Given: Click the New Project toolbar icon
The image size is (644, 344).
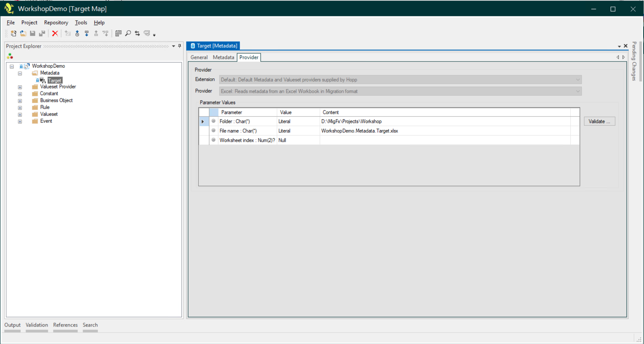Looking at the screenshot, I should point(13,33).
